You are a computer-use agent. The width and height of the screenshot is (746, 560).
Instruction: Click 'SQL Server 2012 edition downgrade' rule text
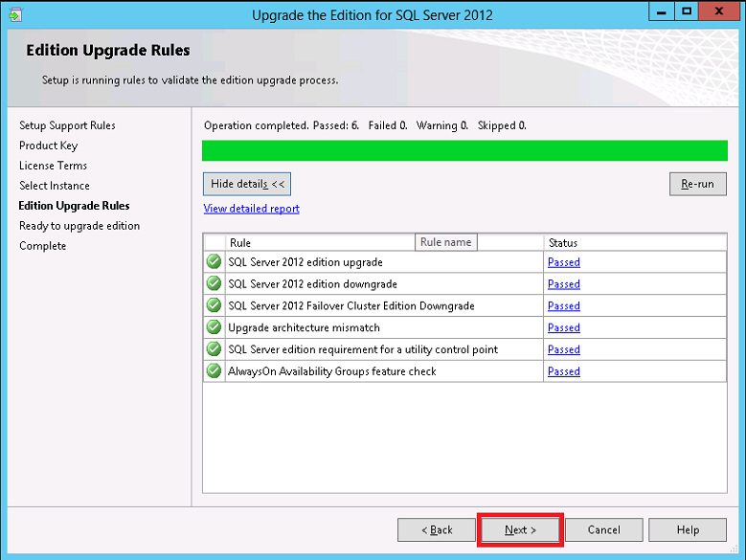click(x=312, y=283)
